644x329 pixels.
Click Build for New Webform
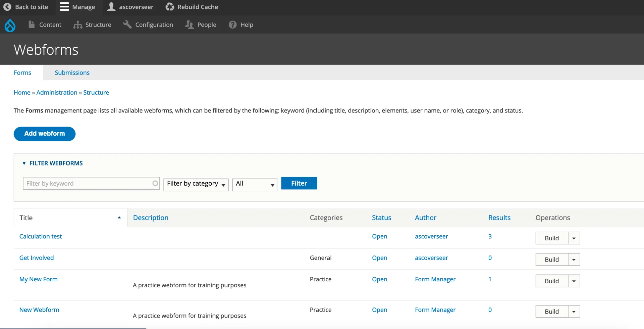click(x=552, y=312)
